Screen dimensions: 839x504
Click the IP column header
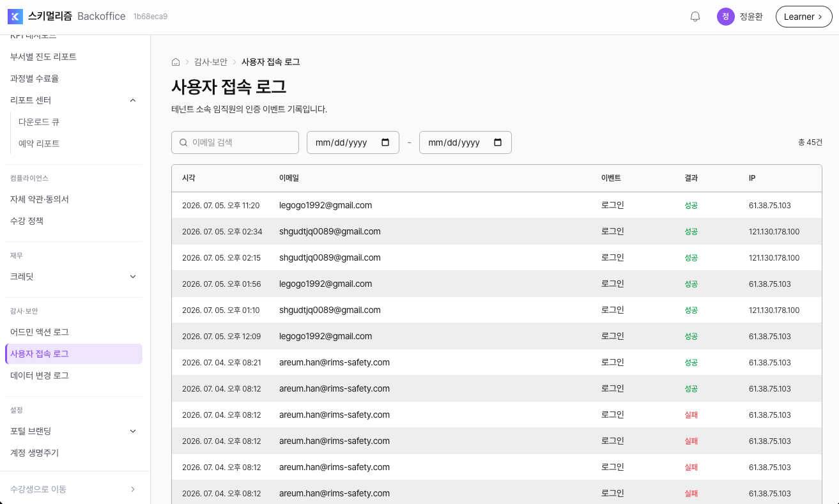[752, 178]
